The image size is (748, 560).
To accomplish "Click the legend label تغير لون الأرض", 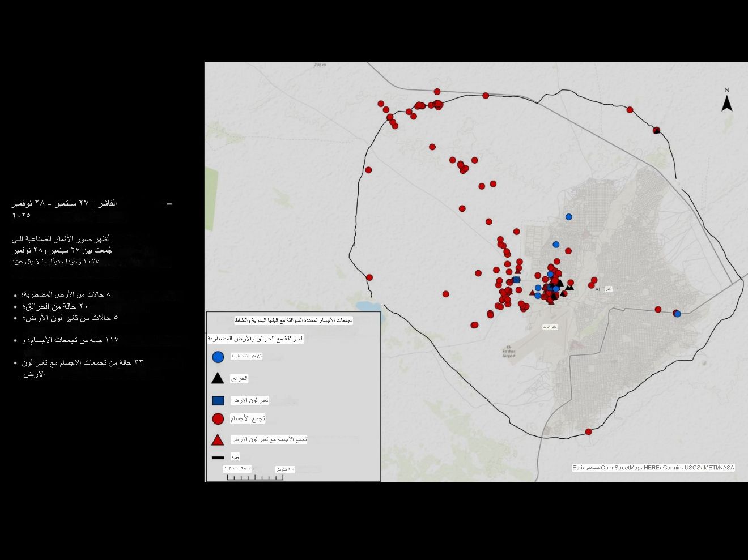I will click(x=249, y=400).
